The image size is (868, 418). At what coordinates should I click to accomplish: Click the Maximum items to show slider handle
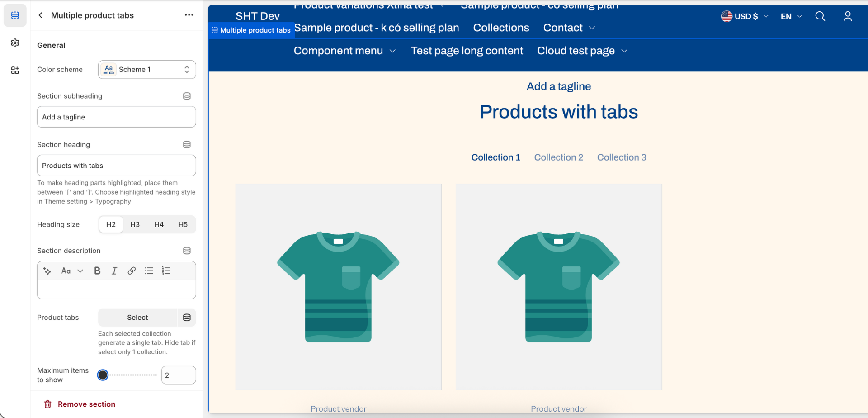(103, 375)
